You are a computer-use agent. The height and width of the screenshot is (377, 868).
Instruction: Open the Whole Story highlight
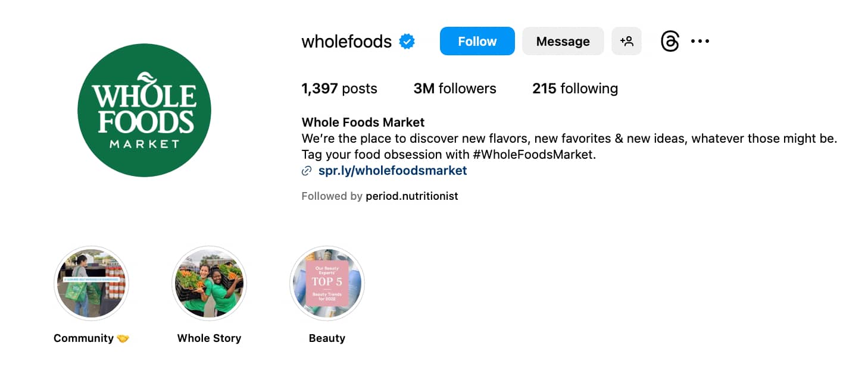click(x=209, y=283)
